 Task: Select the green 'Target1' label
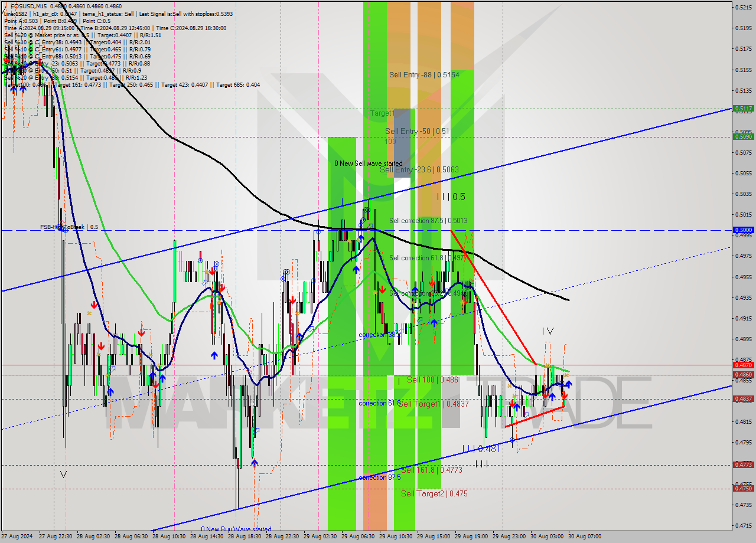coord(382,113)
